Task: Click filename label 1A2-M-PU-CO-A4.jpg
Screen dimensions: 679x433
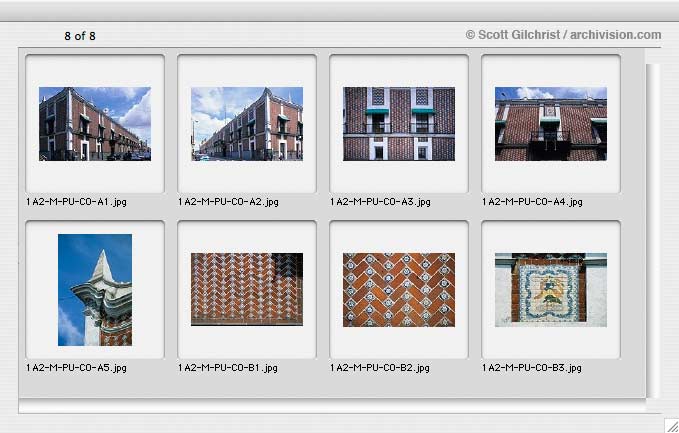Action: click(532, 202)
